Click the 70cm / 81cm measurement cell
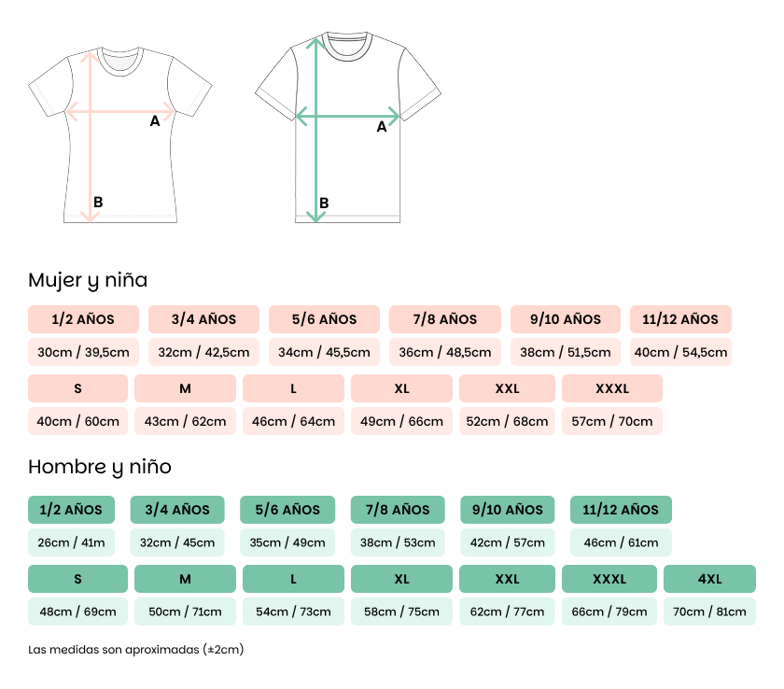The width and height of the screenshot is (784, 689). pos(709,612)
